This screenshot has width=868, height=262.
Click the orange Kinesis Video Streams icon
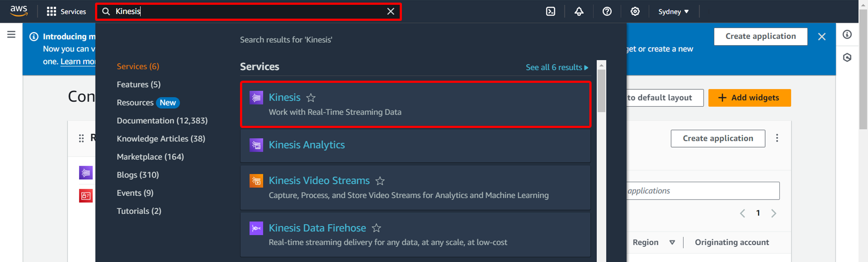(256, 180)
